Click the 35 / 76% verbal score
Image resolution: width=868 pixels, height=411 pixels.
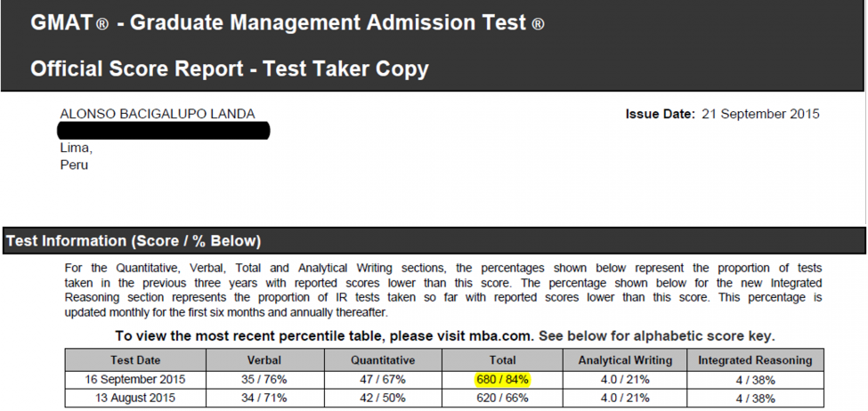click(x=264, y=379)
